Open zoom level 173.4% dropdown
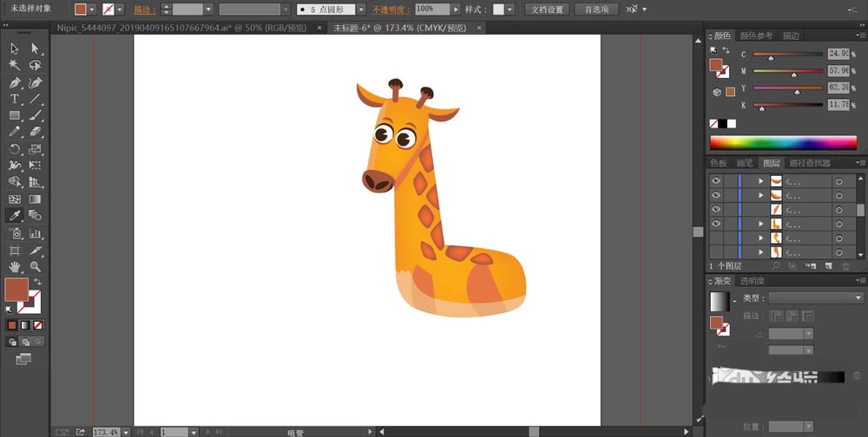868x437 pixels. [126, 432]
